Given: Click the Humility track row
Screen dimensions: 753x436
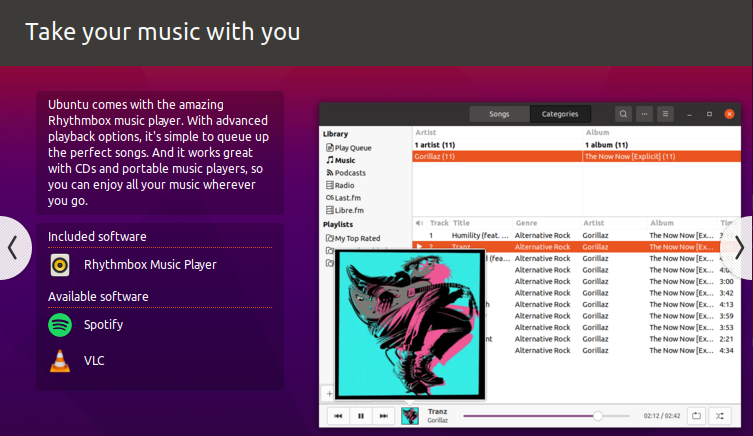Looking at the screenshot, I should 480,234.
